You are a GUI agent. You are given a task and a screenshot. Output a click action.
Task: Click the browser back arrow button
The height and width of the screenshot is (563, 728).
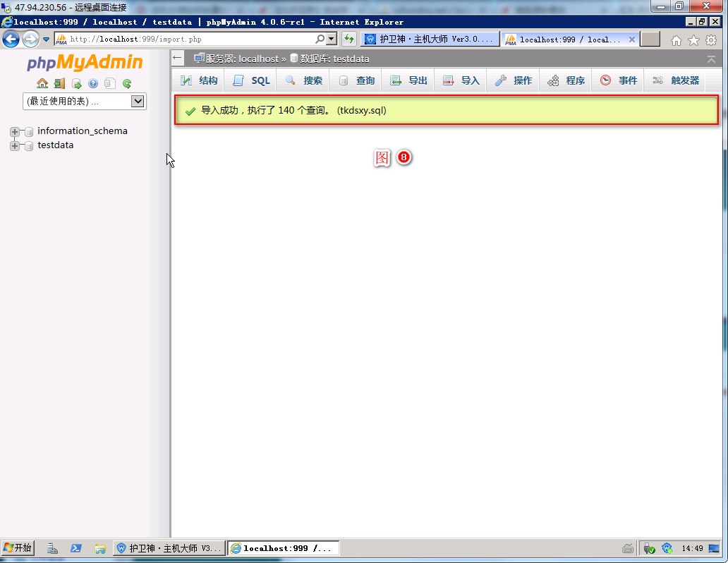point(11,40)
